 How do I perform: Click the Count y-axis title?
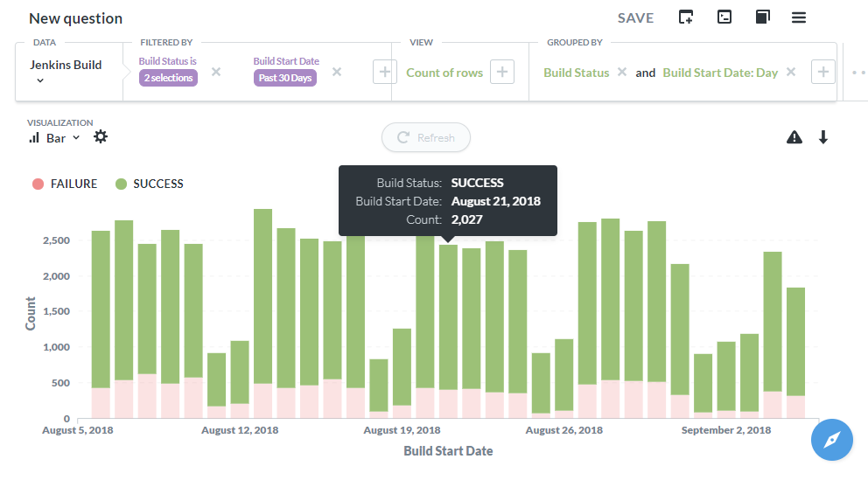point(31,314)
